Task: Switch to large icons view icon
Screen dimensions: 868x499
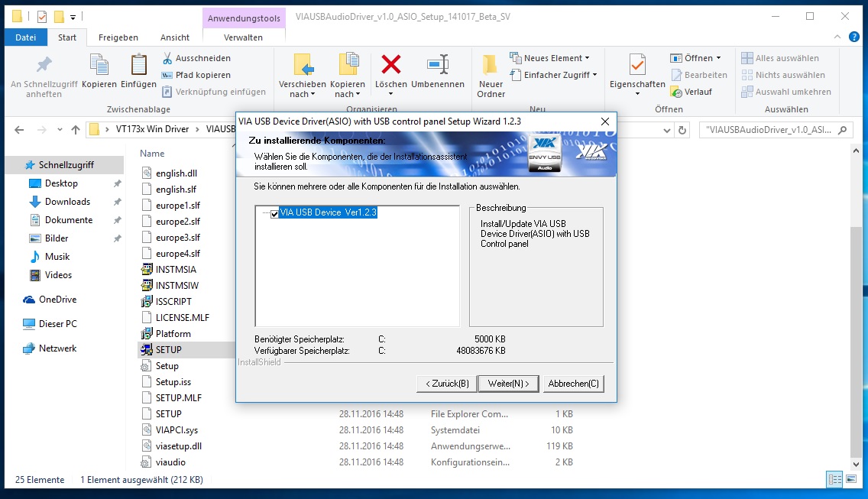Action: click(x=851, y=479)
